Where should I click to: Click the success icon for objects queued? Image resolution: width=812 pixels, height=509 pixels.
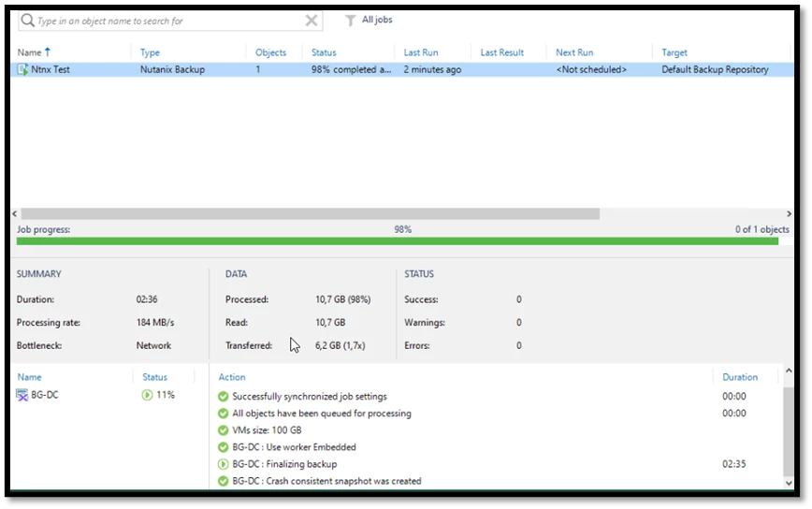click(224, 414)
